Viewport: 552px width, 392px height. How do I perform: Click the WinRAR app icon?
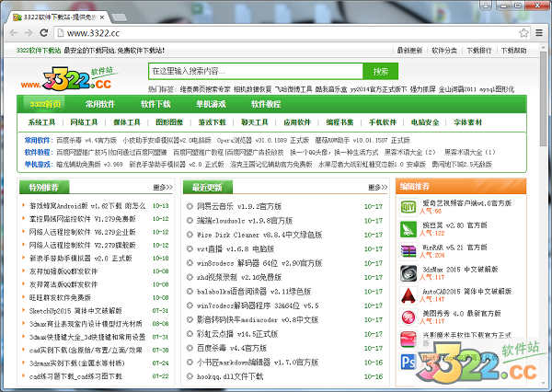pos(409,251)
